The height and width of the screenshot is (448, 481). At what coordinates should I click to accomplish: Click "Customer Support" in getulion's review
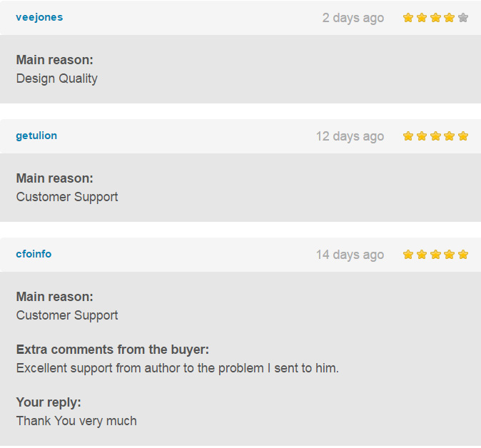(67, 197)
